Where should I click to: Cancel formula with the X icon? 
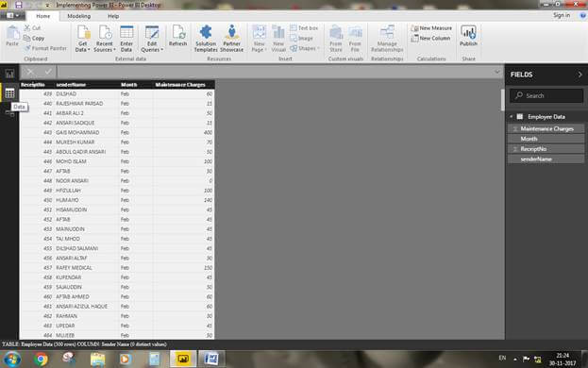point(30,72)
